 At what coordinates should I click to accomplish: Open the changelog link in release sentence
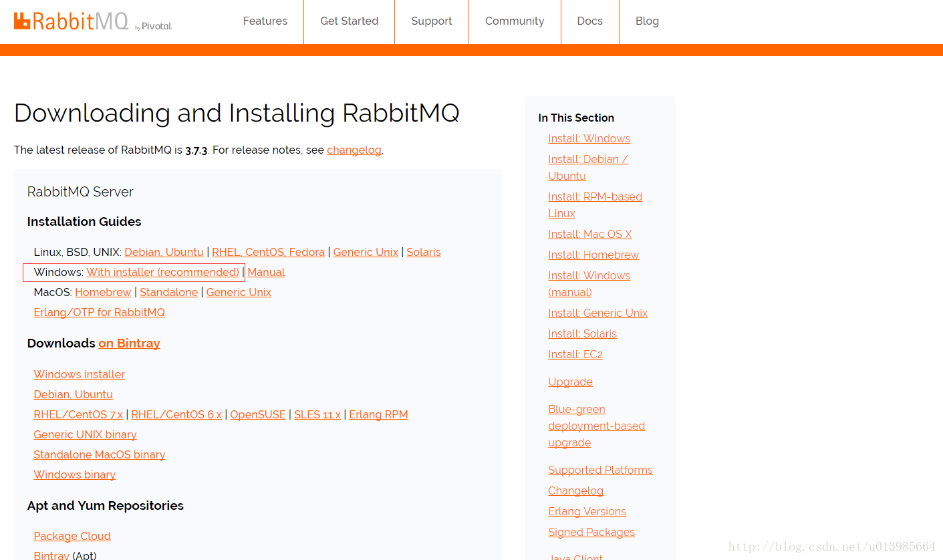[354, 150]
